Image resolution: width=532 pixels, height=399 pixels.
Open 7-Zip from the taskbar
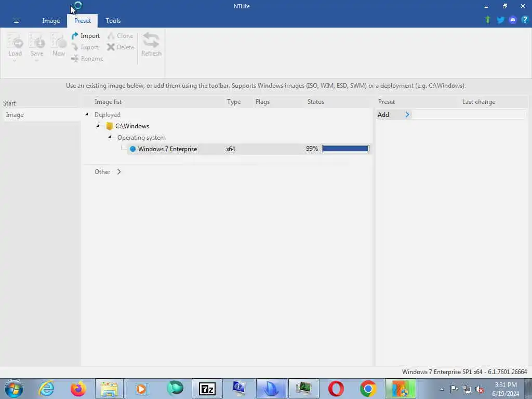[x=207, y=389]
